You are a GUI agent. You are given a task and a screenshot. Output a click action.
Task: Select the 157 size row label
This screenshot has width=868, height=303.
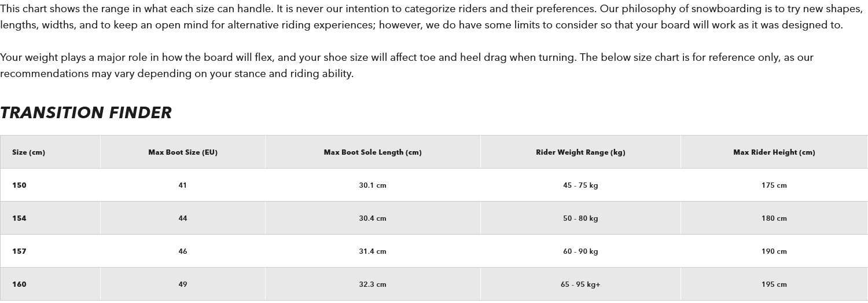click(x=20, y=251)
